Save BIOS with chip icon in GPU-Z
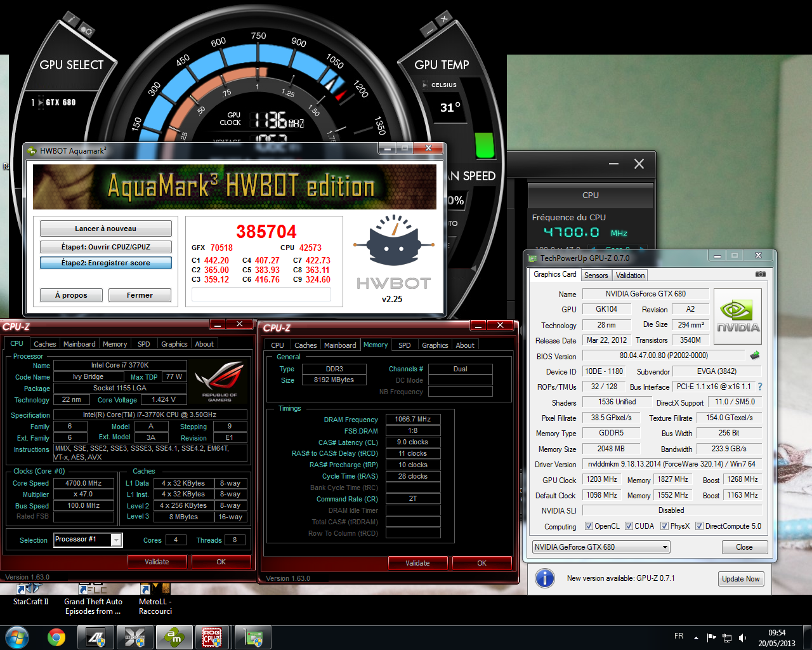812x650 pixels. tap(755, 355)
